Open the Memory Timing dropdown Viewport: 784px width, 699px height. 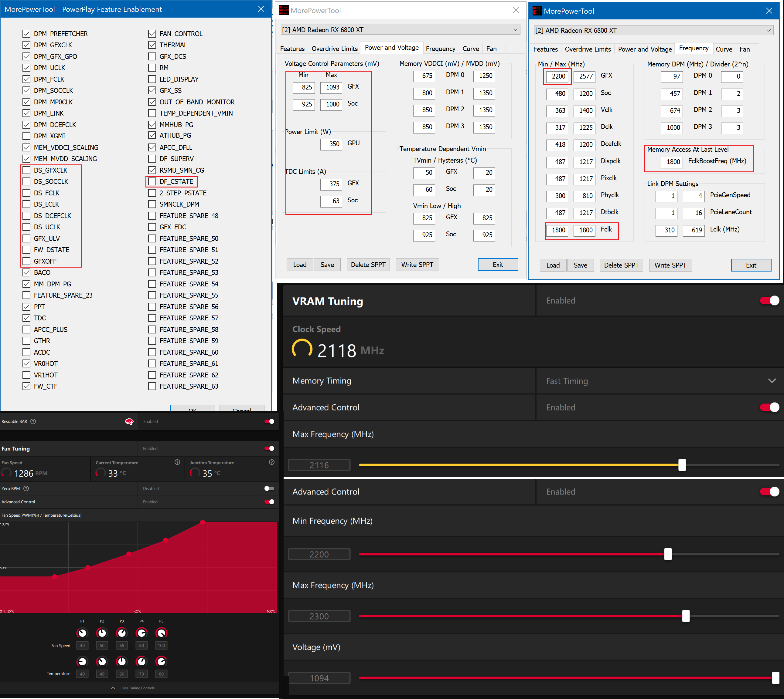[x=771, y=381]
